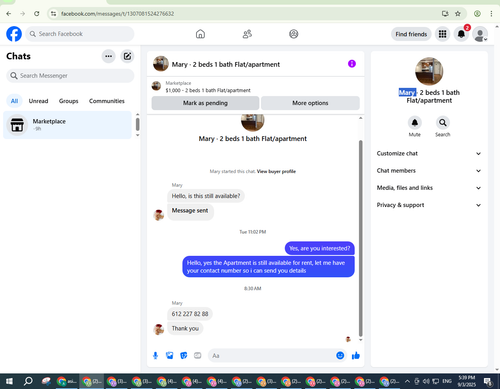Choose a sticker icon
The image size is (500, 389).
pyautogui.click(x=184, y=356)
